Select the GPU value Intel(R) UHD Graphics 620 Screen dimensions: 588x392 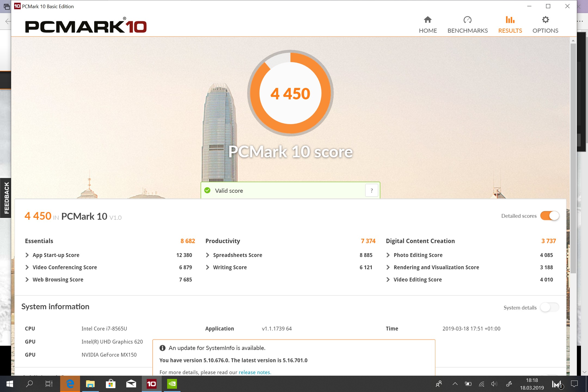[x=112, y=342]
